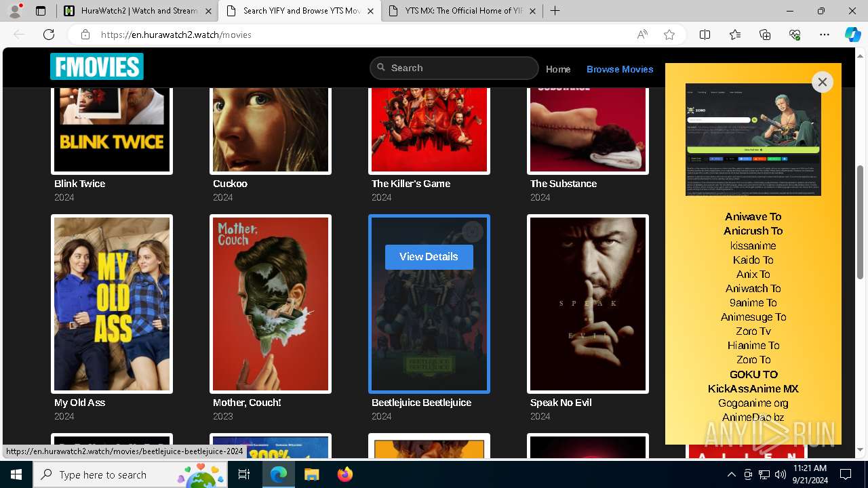This screenshot has height=488, width=868.
Task: Click My Old Ass title link
Action: (x=80, y=403)
